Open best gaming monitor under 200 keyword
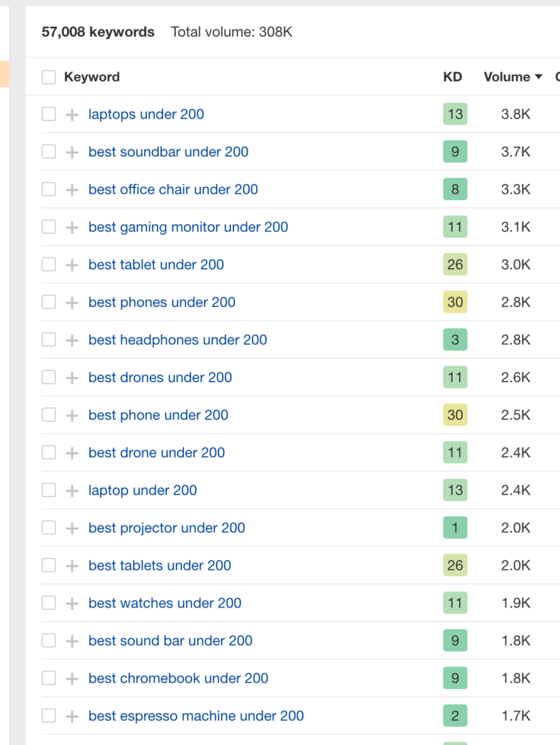This screenshot has width=560, height=745. [x=188, y=227]
